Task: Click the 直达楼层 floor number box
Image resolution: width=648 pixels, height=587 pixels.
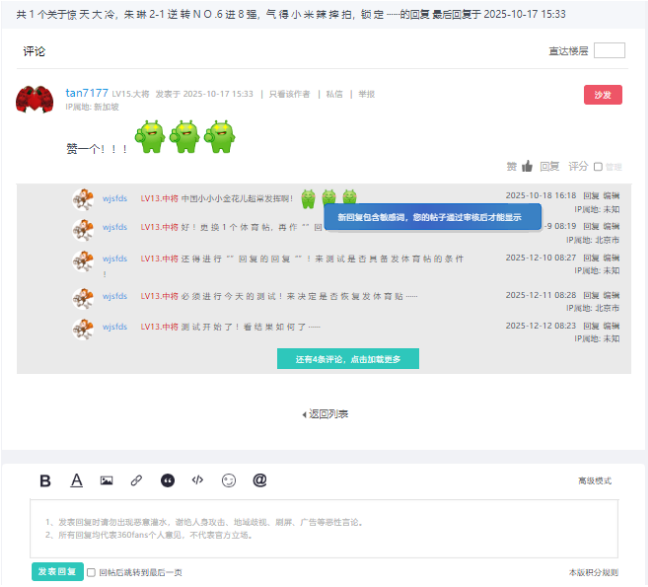Action: click(609, 50)
